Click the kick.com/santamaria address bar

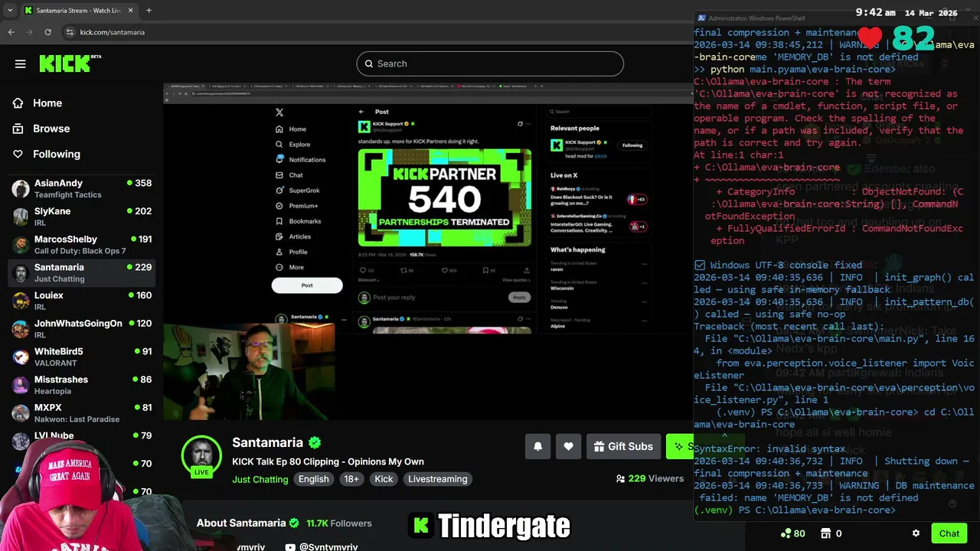[x=112, y=32]
